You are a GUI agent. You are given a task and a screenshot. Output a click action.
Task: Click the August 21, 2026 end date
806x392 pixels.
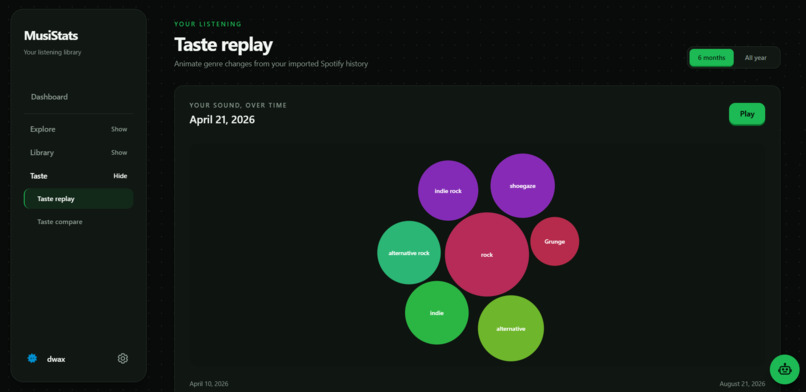pos(742,384)
